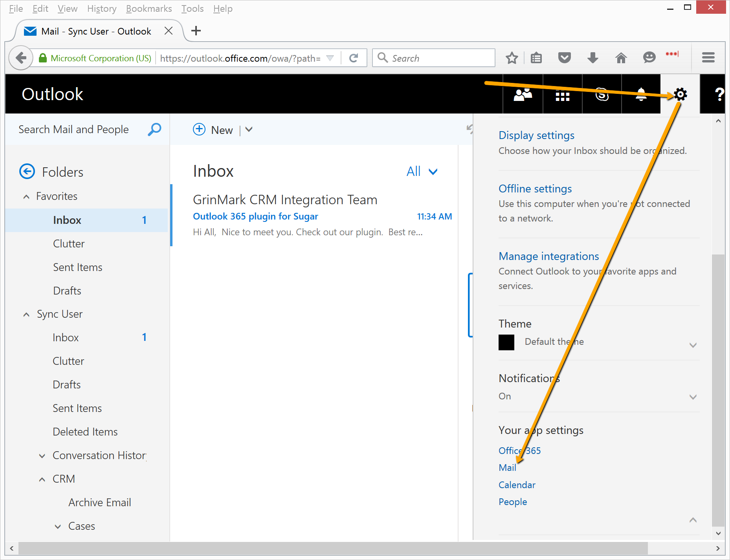
Task: Open the app launcher grid icon
Action: pyautogui.click(x=562, y=96)
